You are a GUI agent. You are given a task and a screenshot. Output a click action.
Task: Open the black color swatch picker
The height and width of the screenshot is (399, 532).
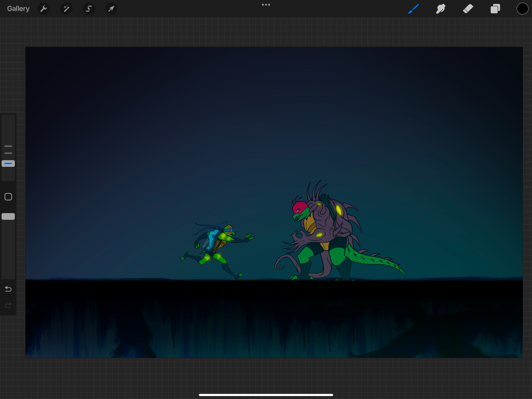(522, 9)
